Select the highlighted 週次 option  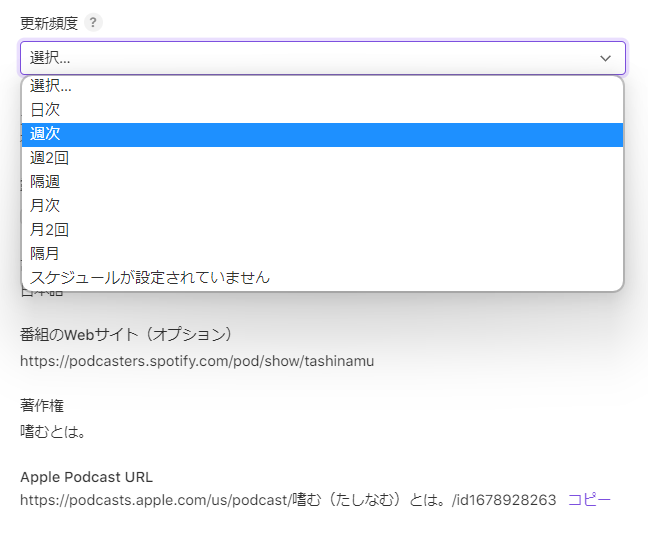pyautogui.click(x=322, y=134)
